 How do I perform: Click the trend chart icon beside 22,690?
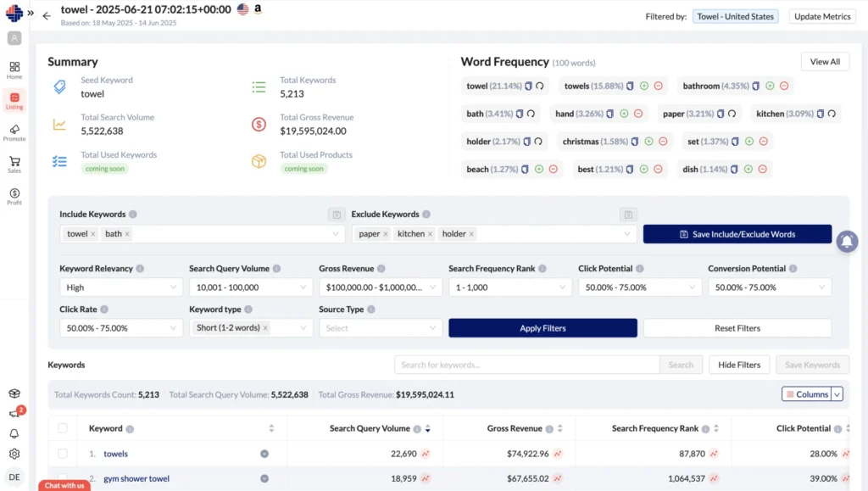(426, 454)
